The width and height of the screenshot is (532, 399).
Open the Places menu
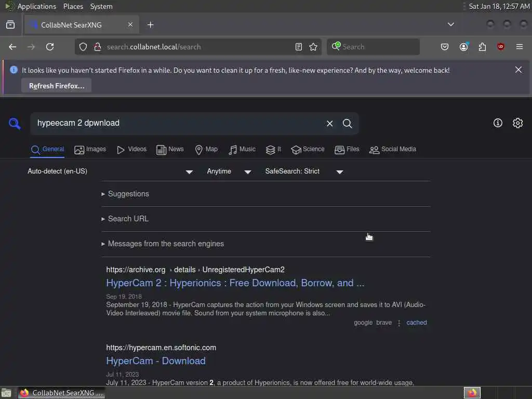click(x=73, y=6)
